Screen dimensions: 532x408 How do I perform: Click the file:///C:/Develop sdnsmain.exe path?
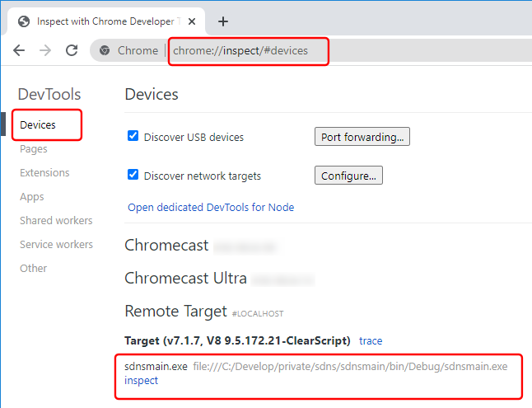[x=350, y=367]
